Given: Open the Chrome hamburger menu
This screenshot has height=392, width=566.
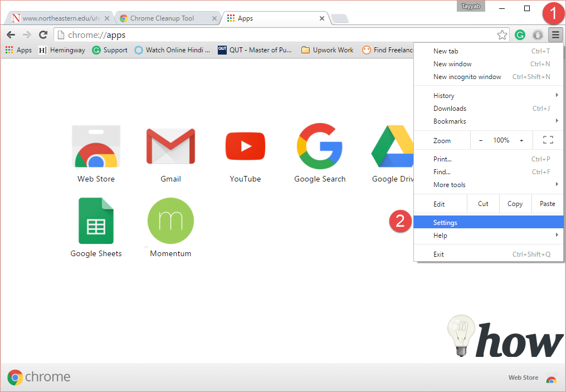Looking at the screenshot, I should click(x=555, y=35).
